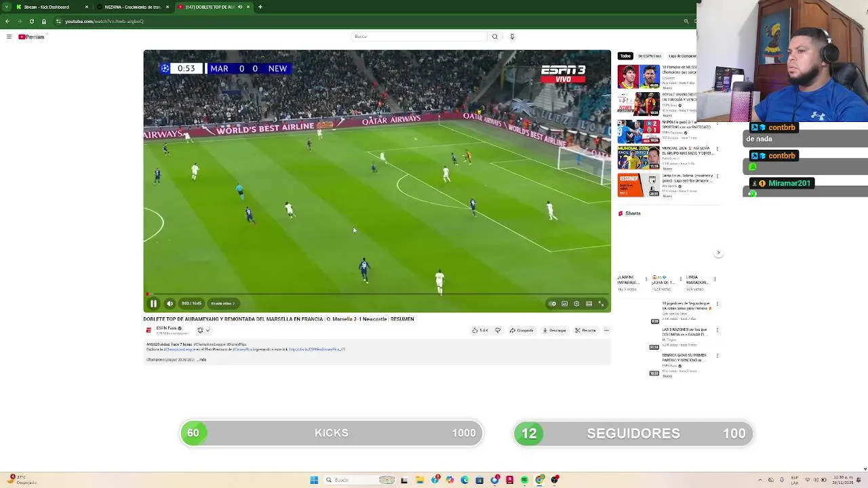This screenshot has width=868, height=488.
Task: Open the video player settings gear
Action: coord(576,304)
